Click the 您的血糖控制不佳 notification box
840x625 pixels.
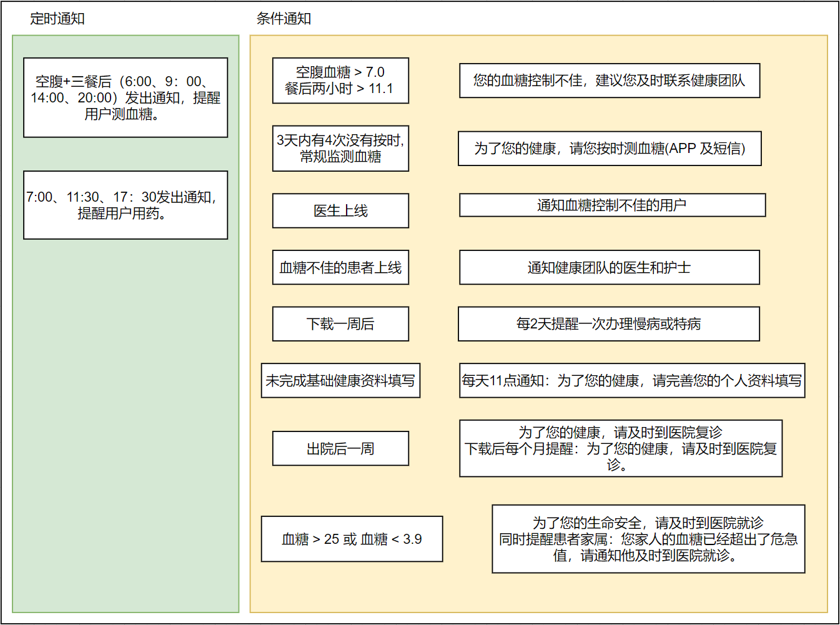[610, 81]
